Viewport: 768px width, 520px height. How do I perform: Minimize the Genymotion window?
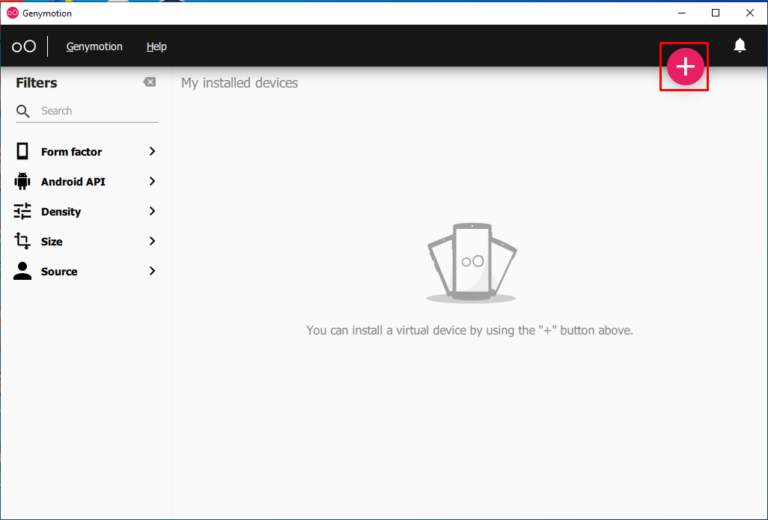(681, 13)
